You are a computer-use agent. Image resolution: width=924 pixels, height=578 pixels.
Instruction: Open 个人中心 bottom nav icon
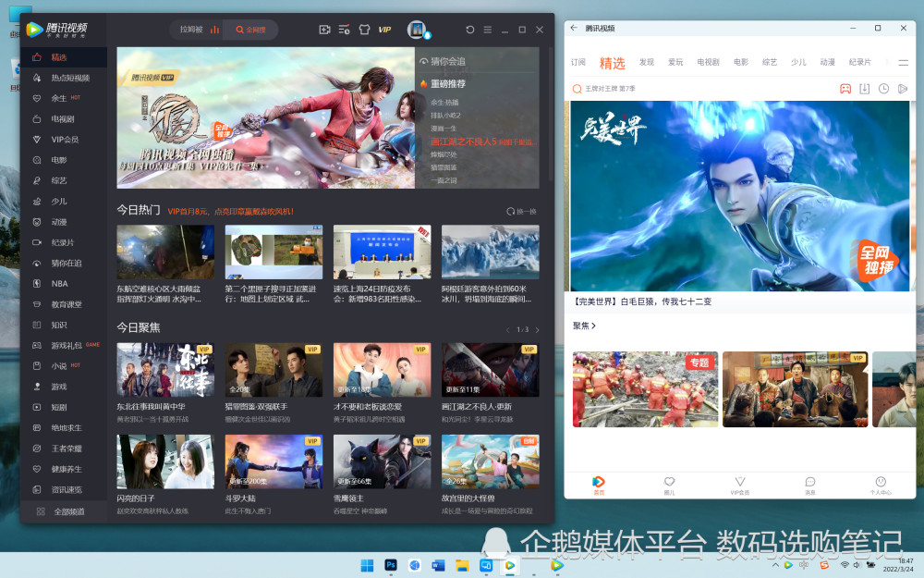pos(881,486)
